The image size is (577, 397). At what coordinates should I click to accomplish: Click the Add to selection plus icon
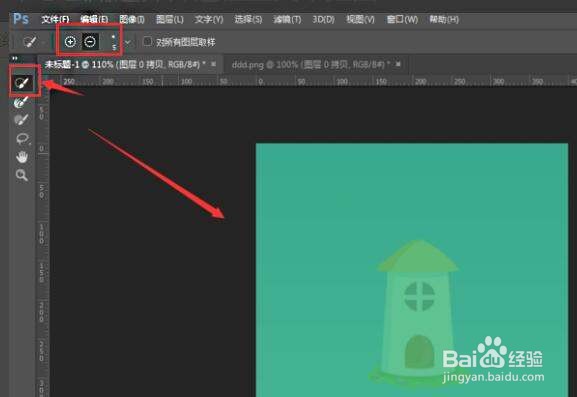coord(70,42)
